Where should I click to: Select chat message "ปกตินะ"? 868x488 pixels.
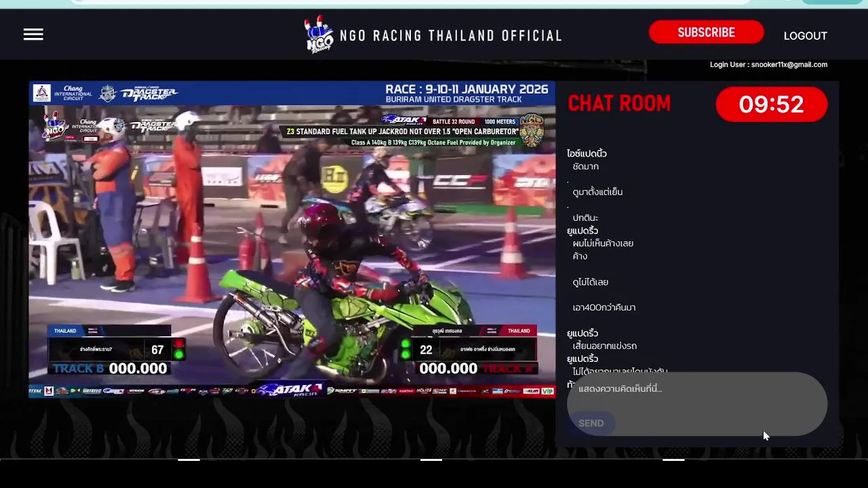click(585, 218)
